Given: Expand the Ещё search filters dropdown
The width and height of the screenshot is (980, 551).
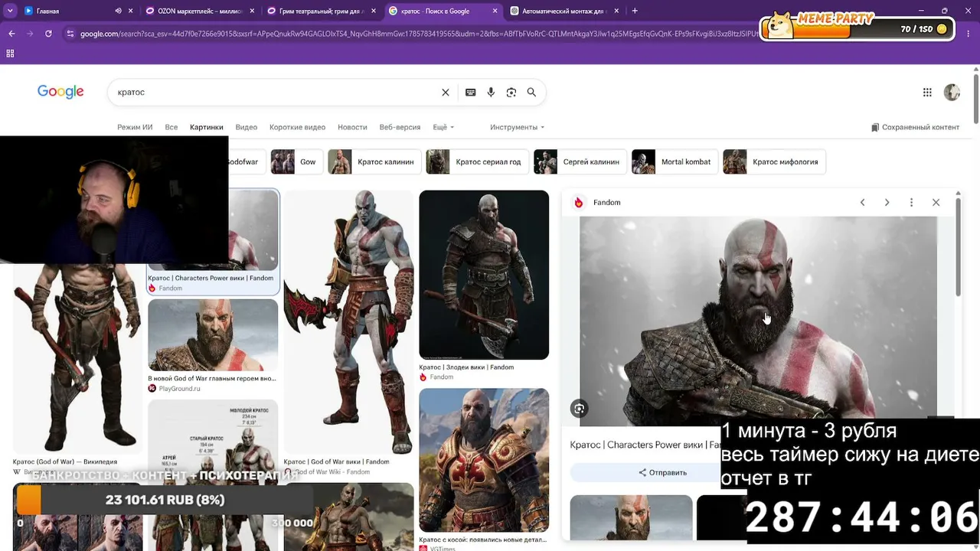Looking at the screenshot, I should click(443, 127).
